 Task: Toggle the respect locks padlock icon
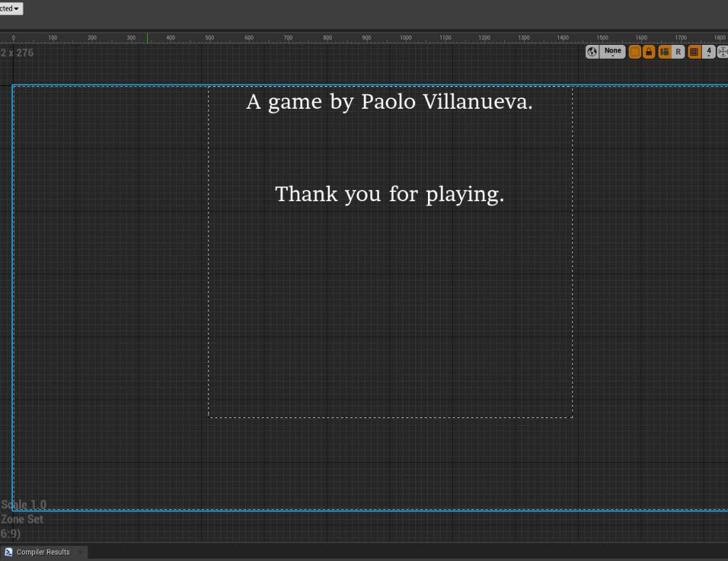pyautogui.click(x=649, y=52)
